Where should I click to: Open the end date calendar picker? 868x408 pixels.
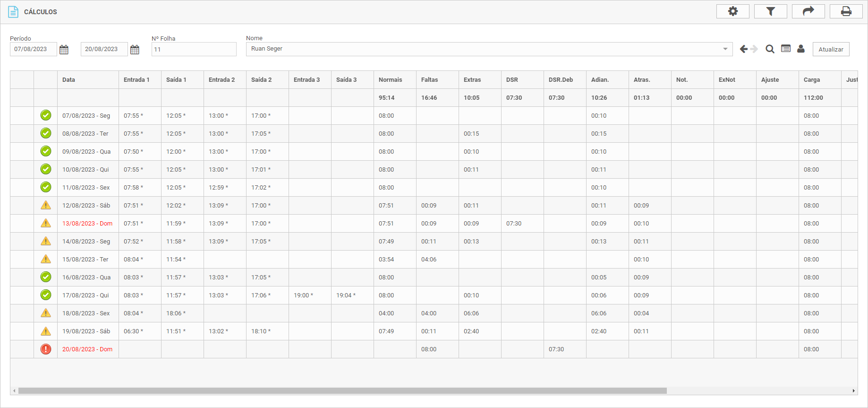[135, 50]
